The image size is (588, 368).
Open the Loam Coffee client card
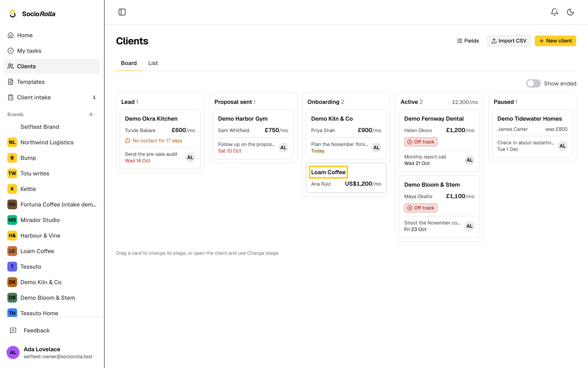(x=346, y=178)
